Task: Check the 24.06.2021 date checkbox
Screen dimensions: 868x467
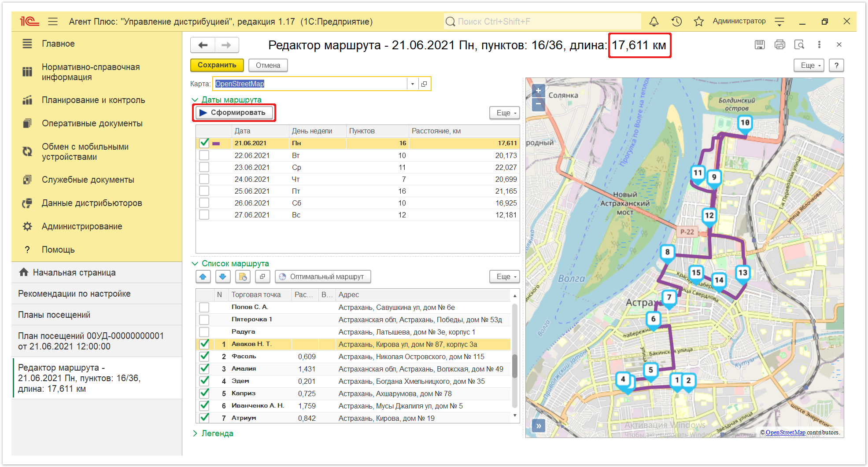Action: 204,179
